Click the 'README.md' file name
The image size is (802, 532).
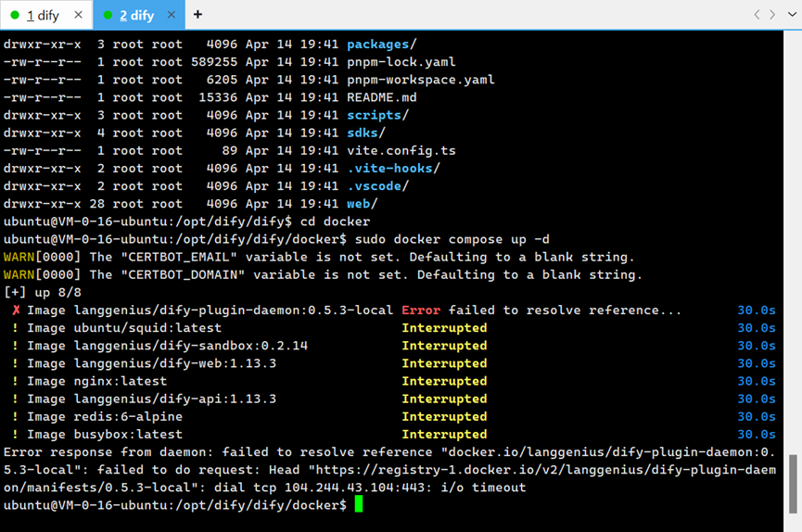tap(382, 97)
